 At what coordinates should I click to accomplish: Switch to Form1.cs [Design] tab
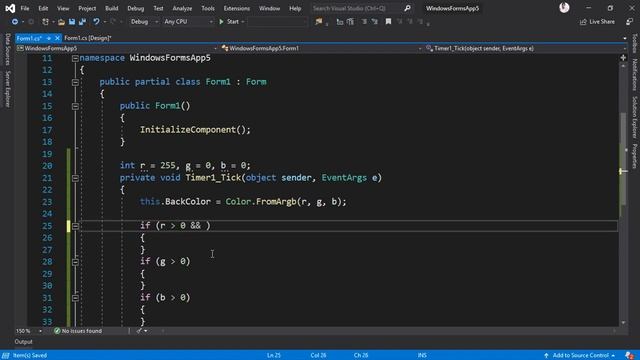point(88,38)
